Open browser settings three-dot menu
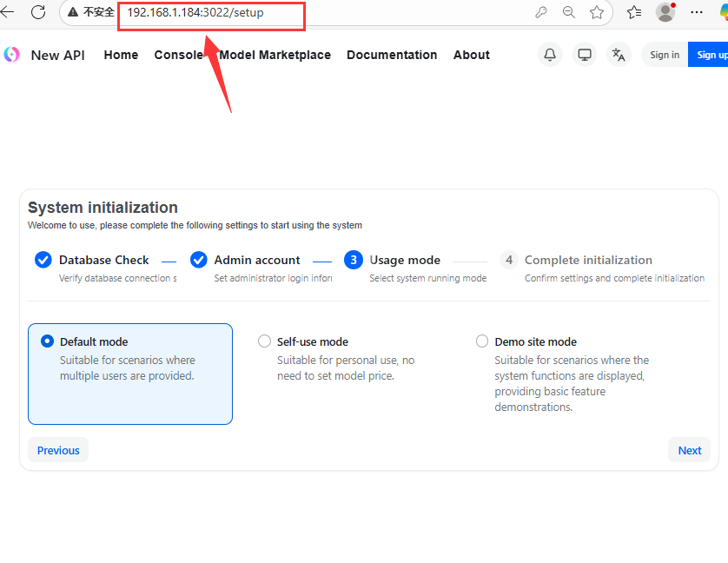 [x=697, y=12]
